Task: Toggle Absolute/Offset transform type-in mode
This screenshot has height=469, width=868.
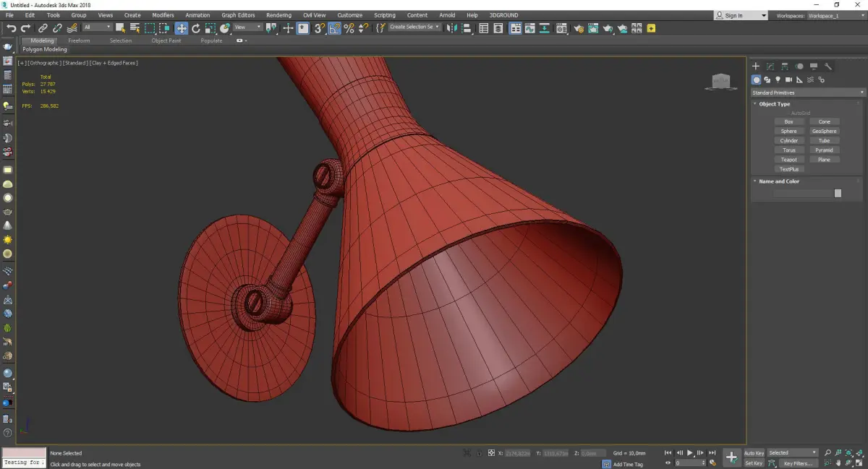Action: [491, 453]
